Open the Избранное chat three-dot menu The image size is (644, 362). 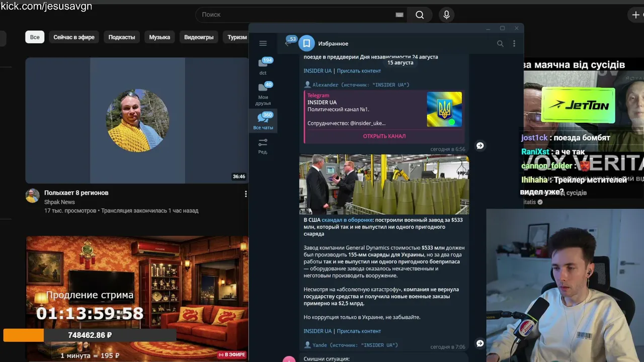coord(514,44)
